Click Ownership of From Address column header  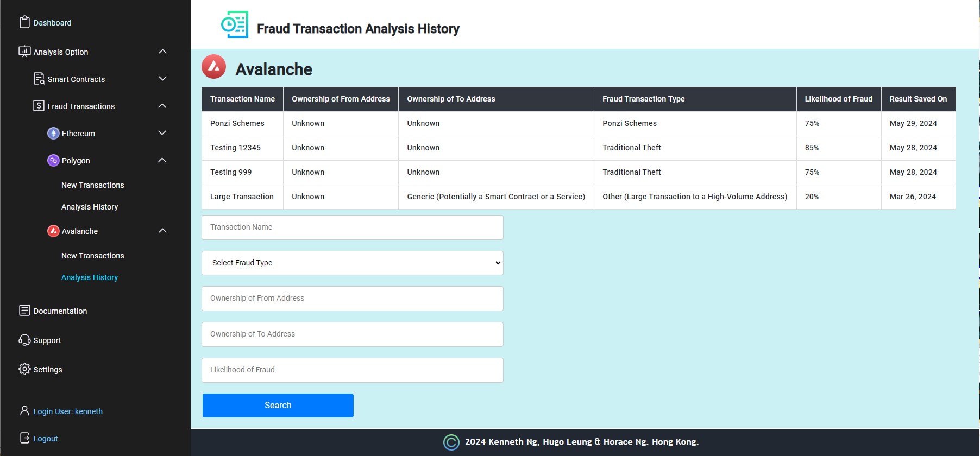[341, 99]
